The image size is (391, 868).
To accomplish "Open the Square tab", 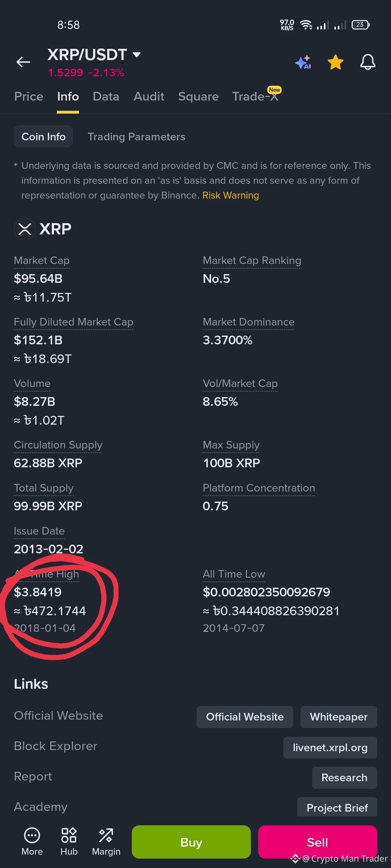I will (198, 97).
